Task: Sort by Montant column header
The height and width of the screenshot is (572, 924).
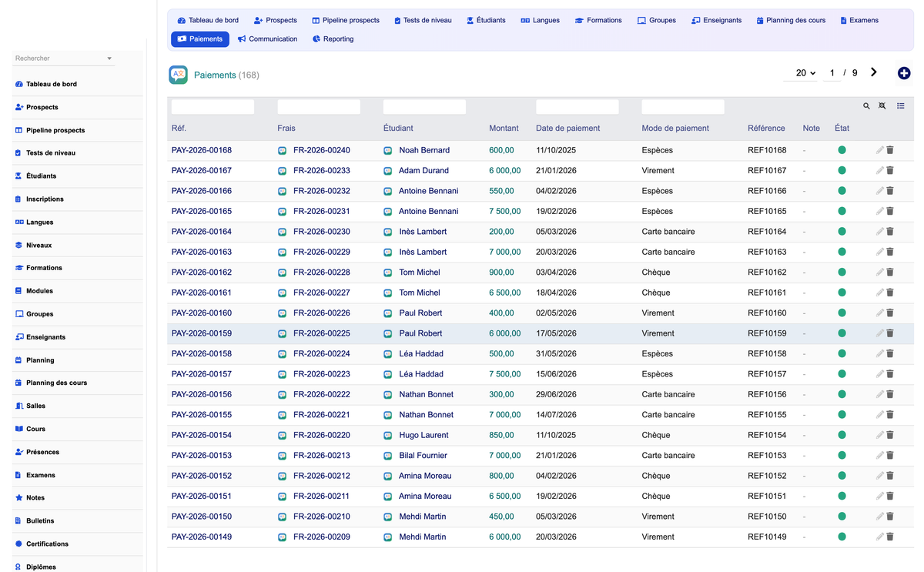Action: [504, 129]
